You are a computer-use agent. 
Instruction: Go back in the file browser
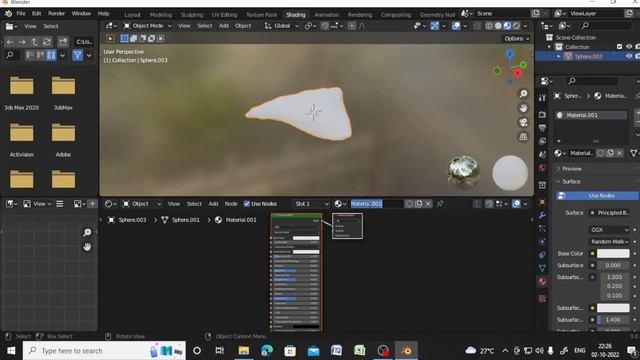[x=10, y=42]
